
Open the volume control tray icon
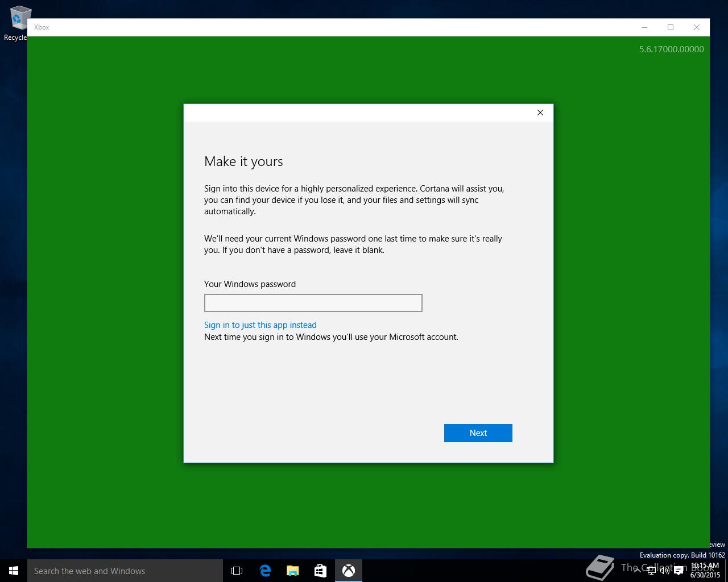point(664,571)
